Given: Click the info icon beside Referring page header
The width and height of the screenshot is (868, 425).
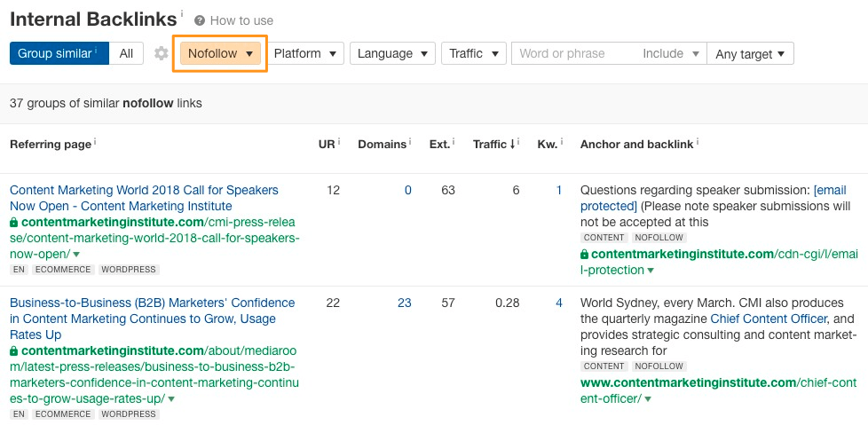Looking at the screenshot, I should pos(95,142).
